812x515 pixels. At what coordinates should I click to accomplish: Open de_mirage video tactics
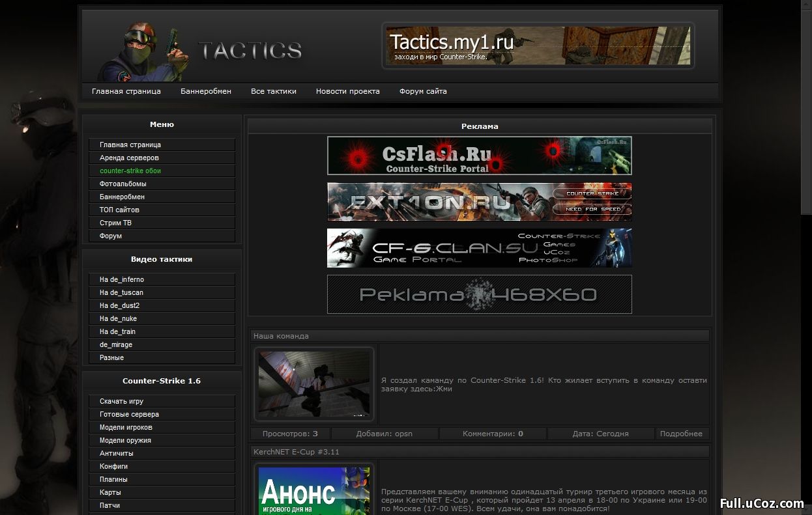(162, 344)
